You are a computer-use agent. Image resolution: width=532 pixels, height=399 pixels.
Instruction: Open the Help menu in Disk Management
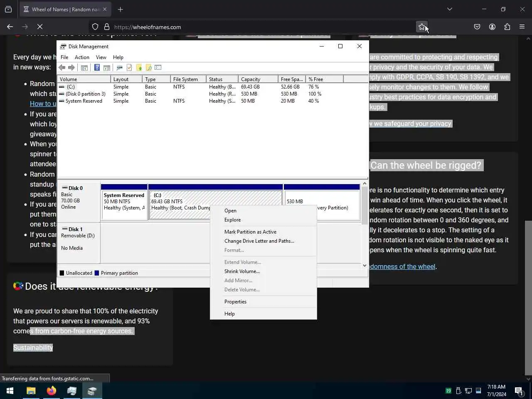pyautogui.click(x=118, y=57)
